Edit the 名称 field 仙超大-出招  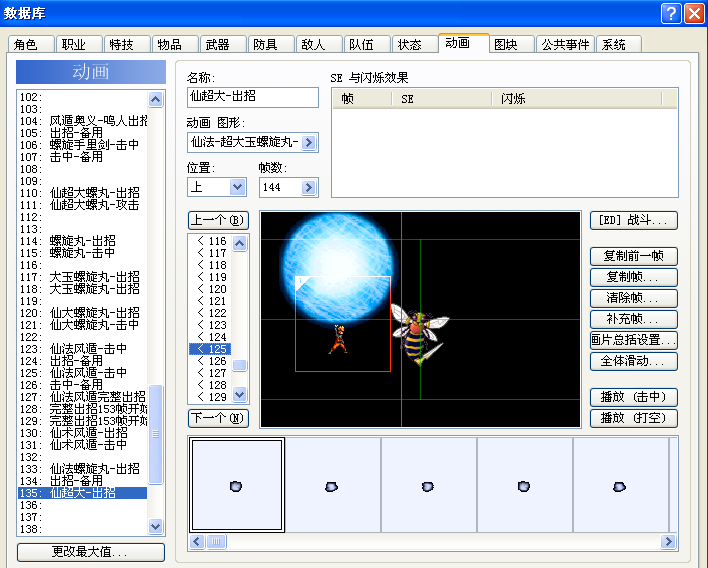tap(253, 97)
